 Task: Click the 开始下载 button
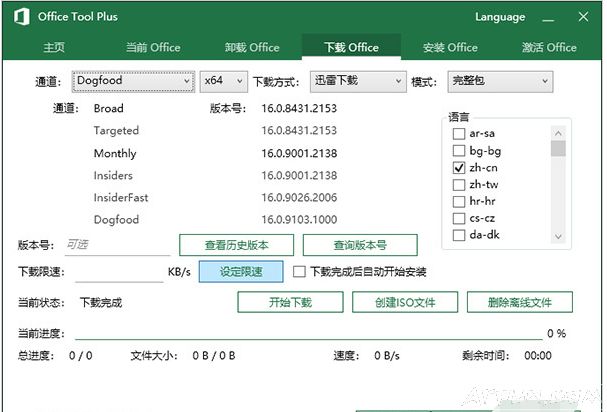point(290,302)
